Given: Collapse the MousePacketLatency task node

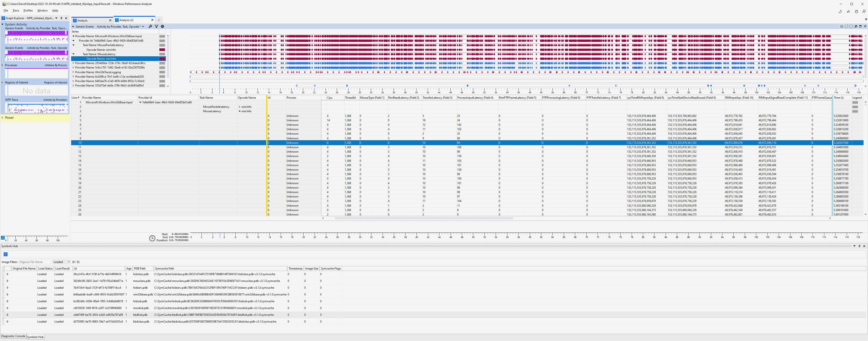Looking at the screenshot, I should point(73,45).
